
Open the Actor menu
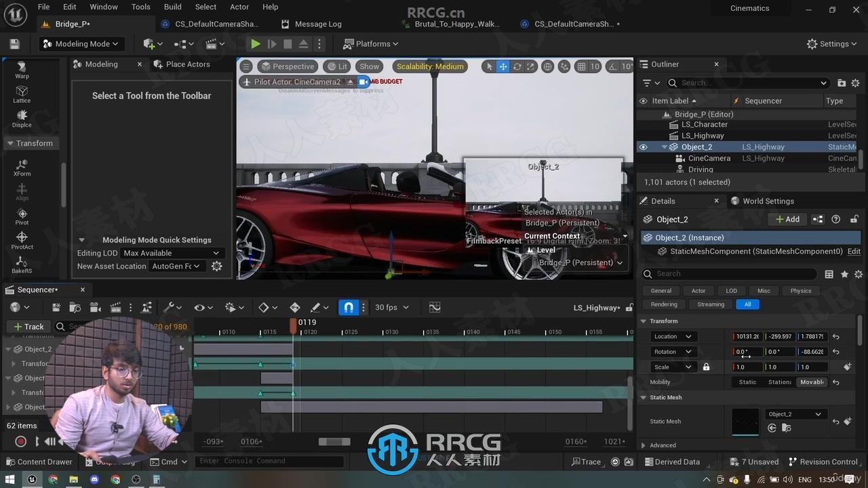tap(239, 7)
